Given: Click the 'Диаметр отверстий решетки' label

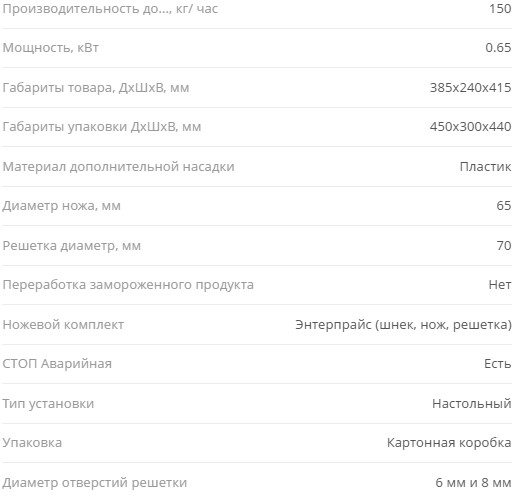Looking at the screenshot, I should point(95,483).
